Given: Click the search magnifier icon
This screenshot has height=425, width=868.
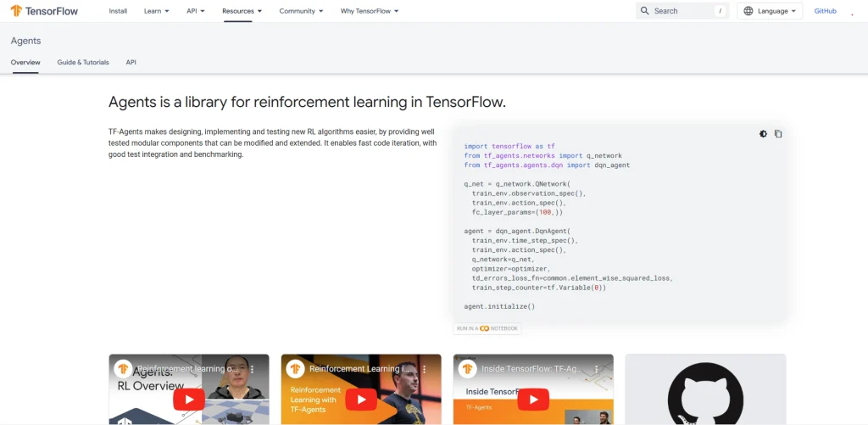Looking at the screenshot, I should click(644, 10).
